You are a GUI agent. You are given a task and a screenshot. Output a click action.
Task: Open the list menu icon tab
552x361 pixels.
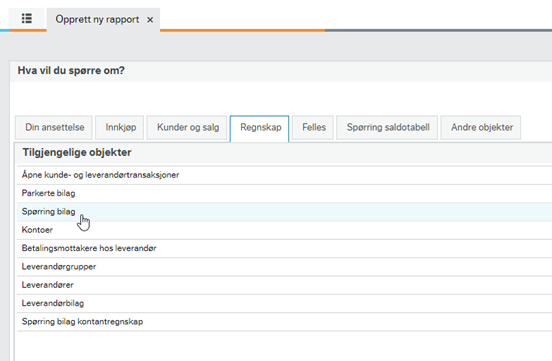pos(27,19)
